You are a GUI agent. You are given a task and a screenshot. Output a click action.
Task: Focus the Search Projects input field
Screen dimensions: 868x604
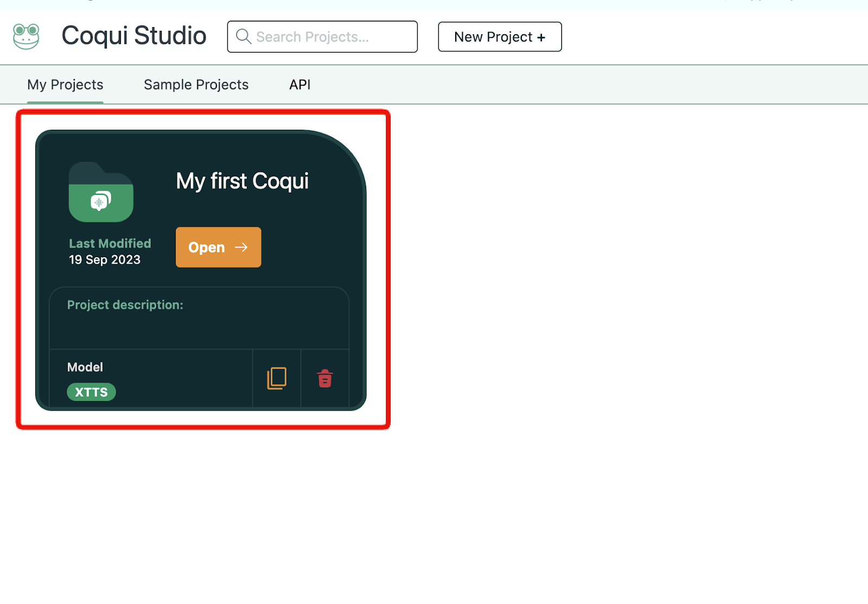[322, 36]
